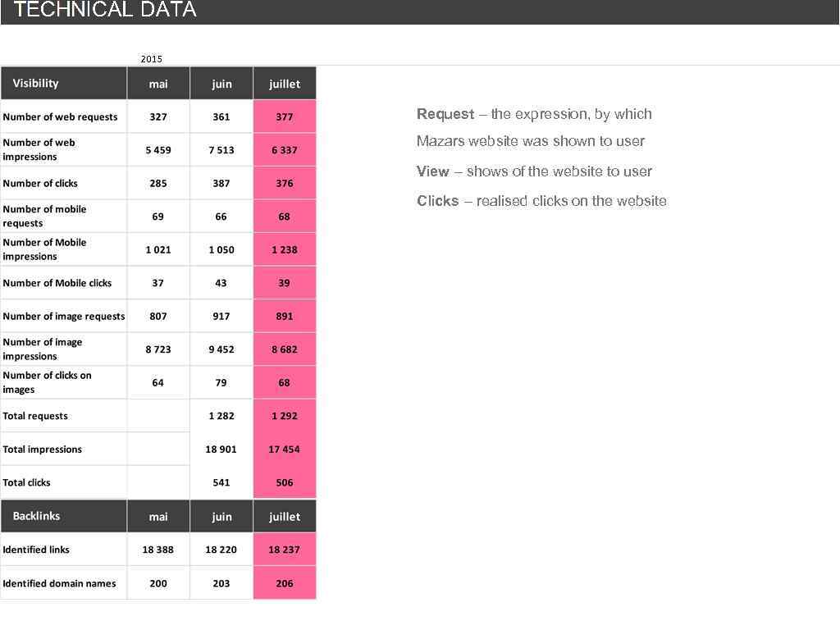840x630 pixels.
Task: Click the cell with value 5 459
Action: [157, 149]
